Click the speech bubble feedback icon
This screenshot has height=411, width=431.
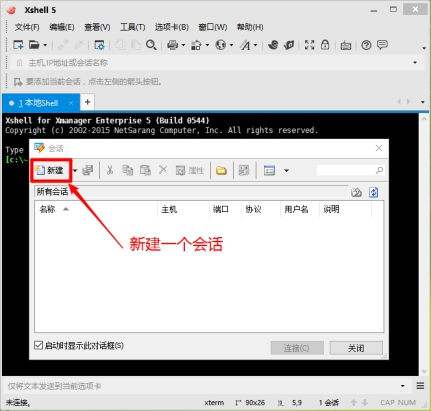(382, 45)
